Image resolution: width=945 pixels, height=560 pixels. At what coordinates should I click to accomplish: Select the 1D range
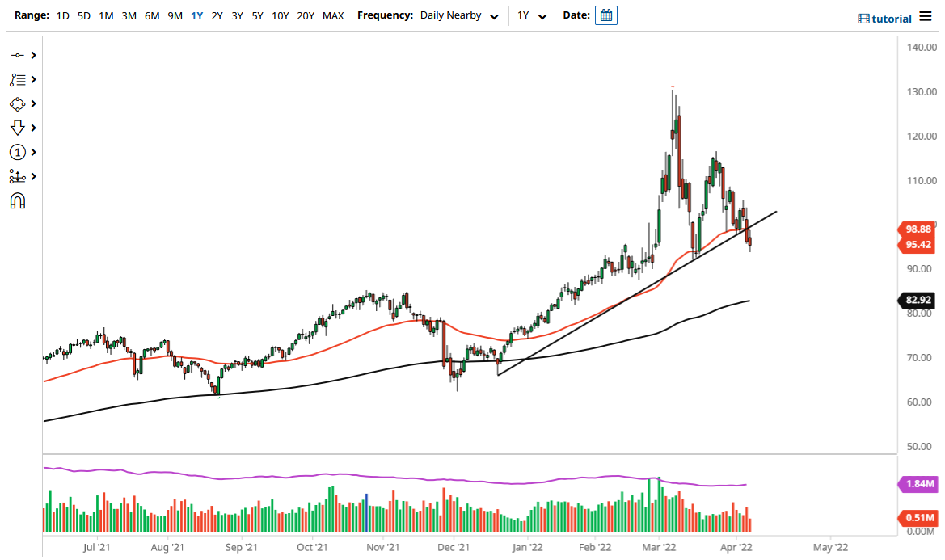click(62, 15)
